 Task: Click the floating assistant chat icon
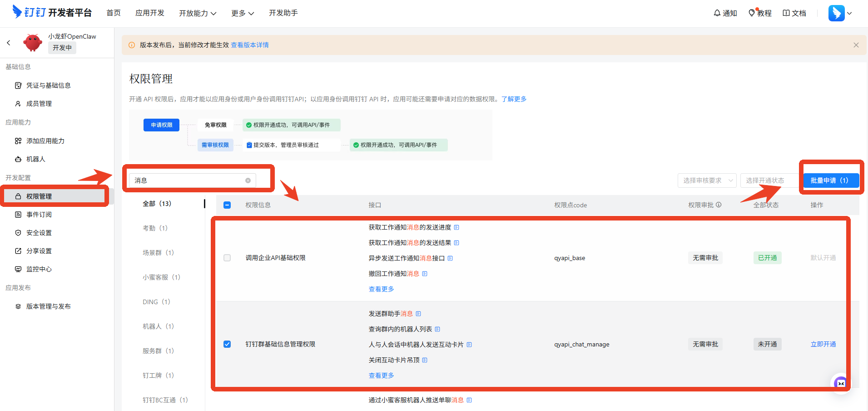pyautogui.click(x=841, y=383)
